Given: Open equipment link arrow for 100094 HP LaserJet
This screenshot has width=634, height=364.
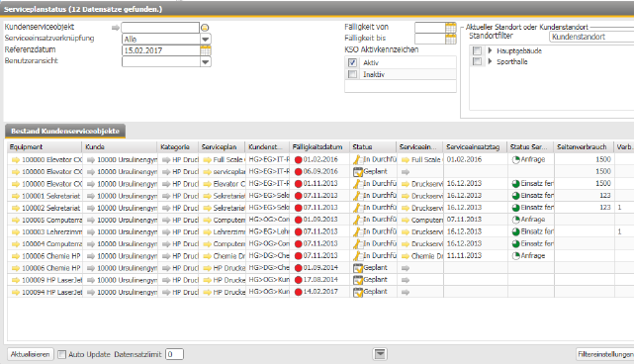Looking at the screenshot, I should click(16, 292).
